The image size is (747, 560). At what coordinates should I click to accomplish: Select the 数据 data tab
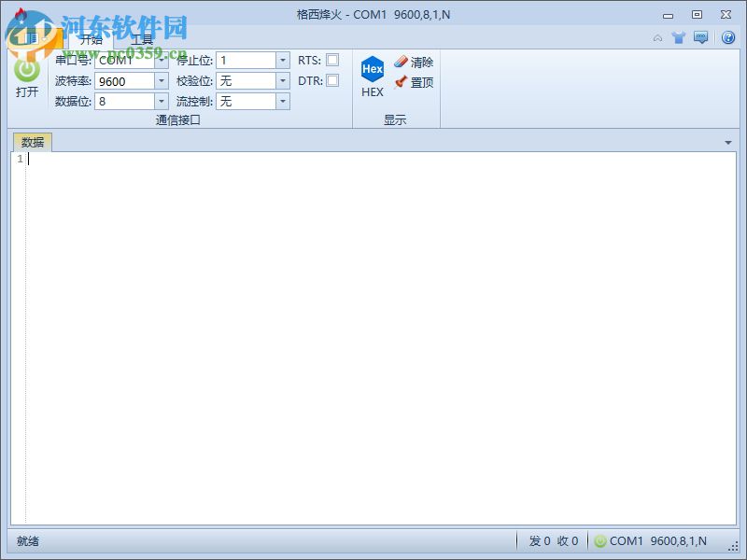click(x=33, y=142)
